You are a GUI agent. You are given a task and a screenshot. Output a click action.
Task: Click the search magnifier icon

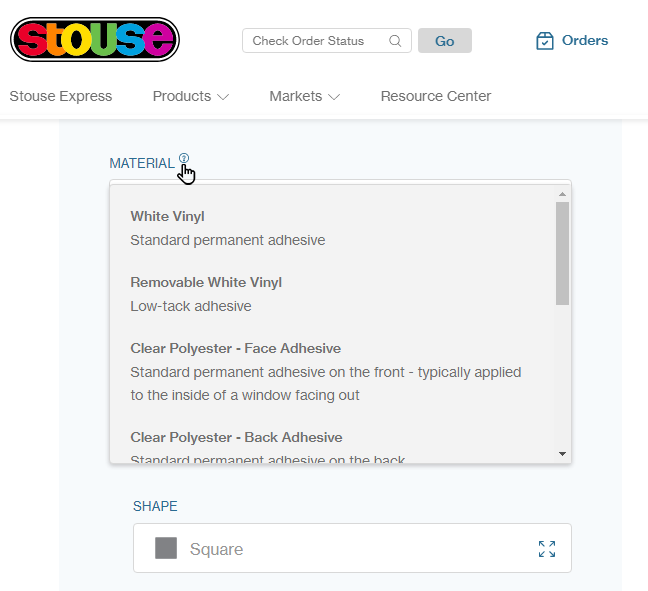point(395,41)
